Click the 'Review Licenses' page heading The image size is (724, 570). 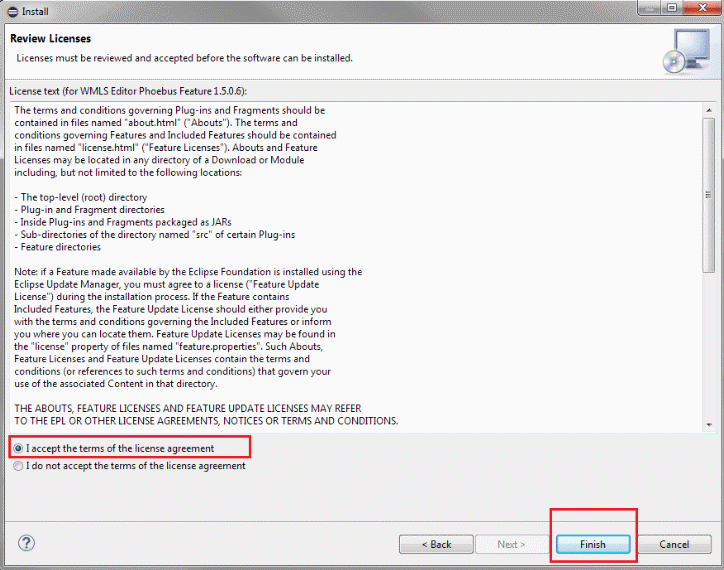(x=50, y=39)
